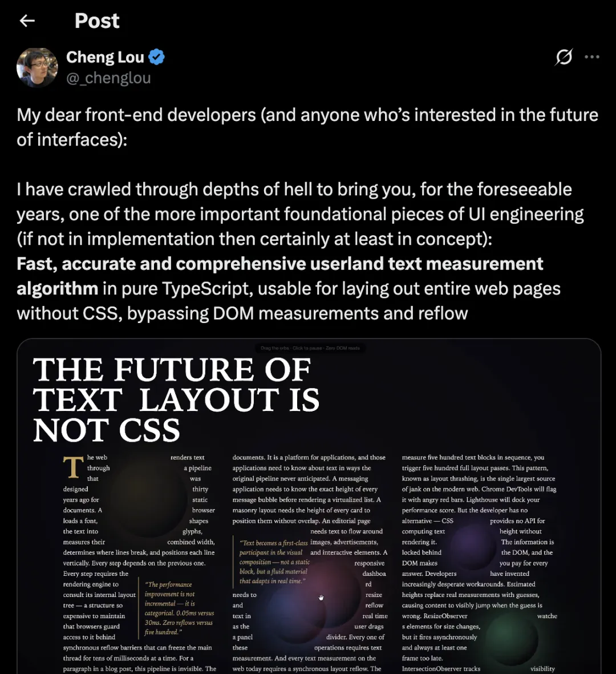Click the bold text measurement algorithm phrase
This screenshot has width=616, height=674.
click(x=279, y=264)
